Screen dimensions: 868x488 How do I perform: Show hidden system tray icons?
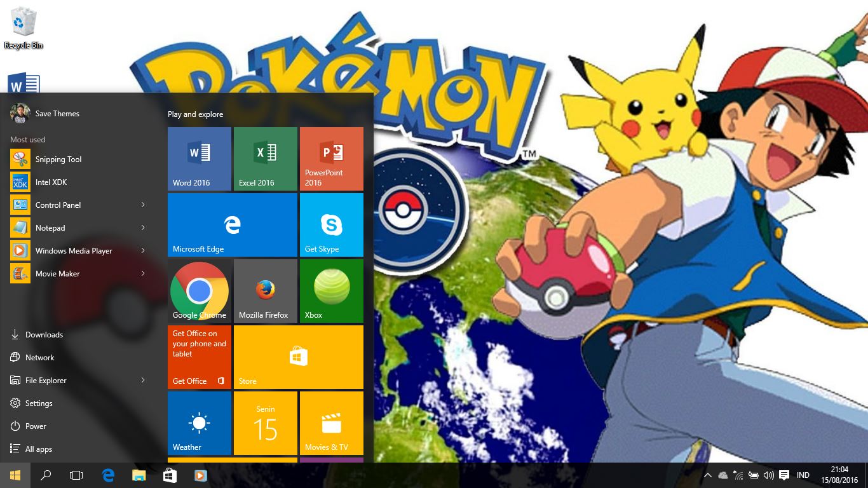pyautogui.click(x=707, y=475)
